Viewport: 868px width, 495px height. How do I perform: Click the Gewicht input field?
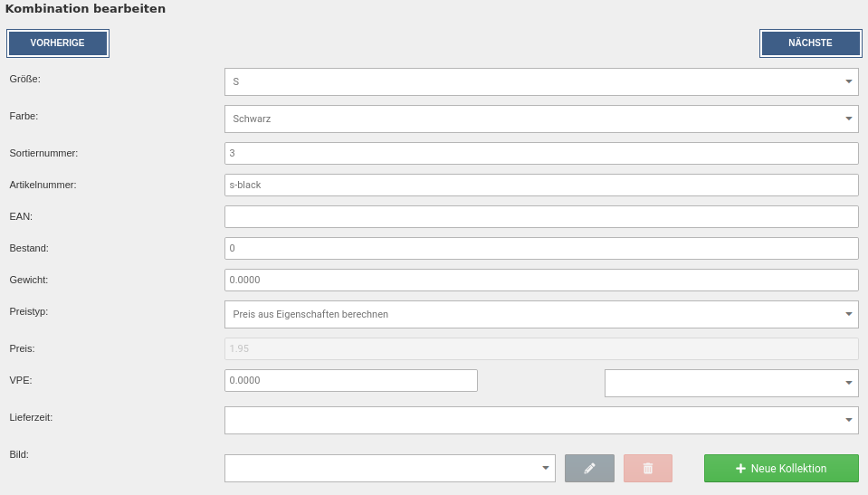click(x=540, y=280)
